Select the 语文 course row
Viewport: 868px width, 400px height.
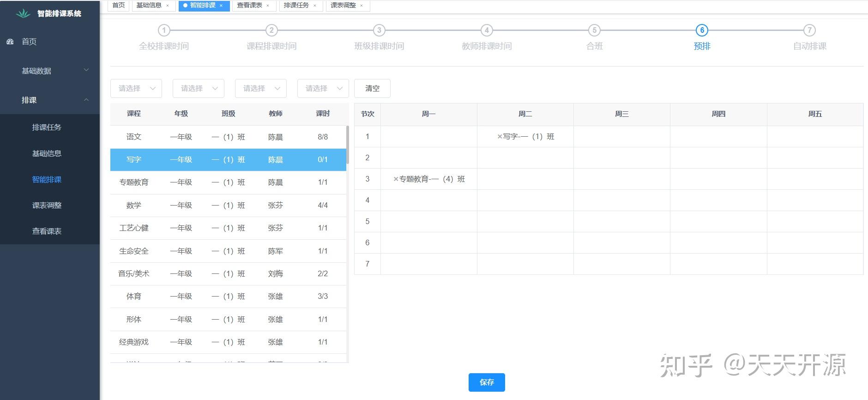click(x=228, y=137)
